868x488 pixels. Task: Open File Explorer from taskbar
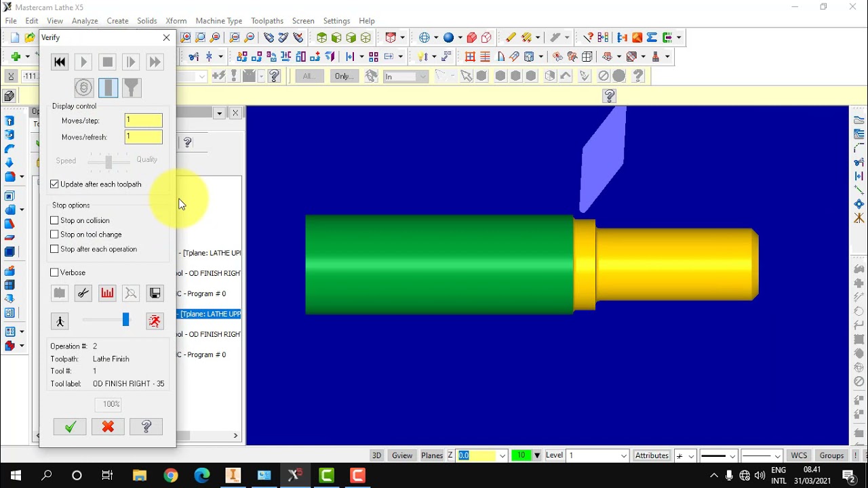[139, 475]
